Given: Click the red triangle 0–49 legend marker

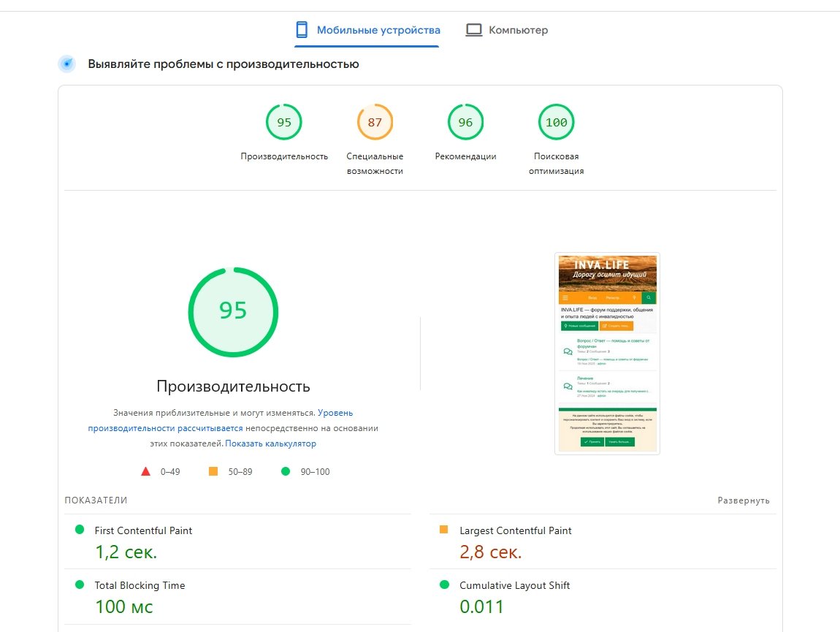Looking at the screenshot, I should [x=146, y=471].
